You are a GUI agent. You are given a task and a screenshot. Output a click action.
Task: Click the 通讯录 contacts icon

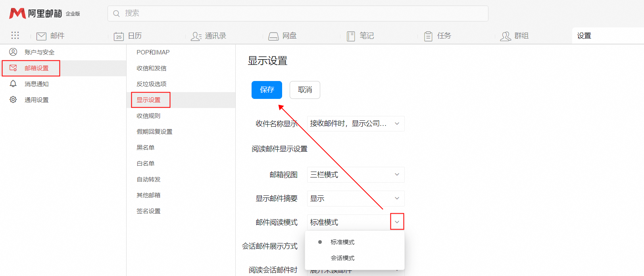point(196,36)
